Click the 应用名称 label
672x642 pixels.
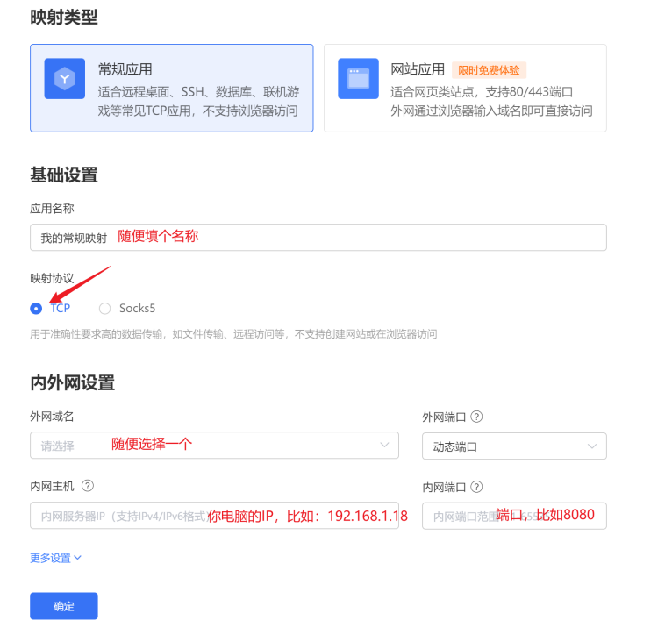52,209
